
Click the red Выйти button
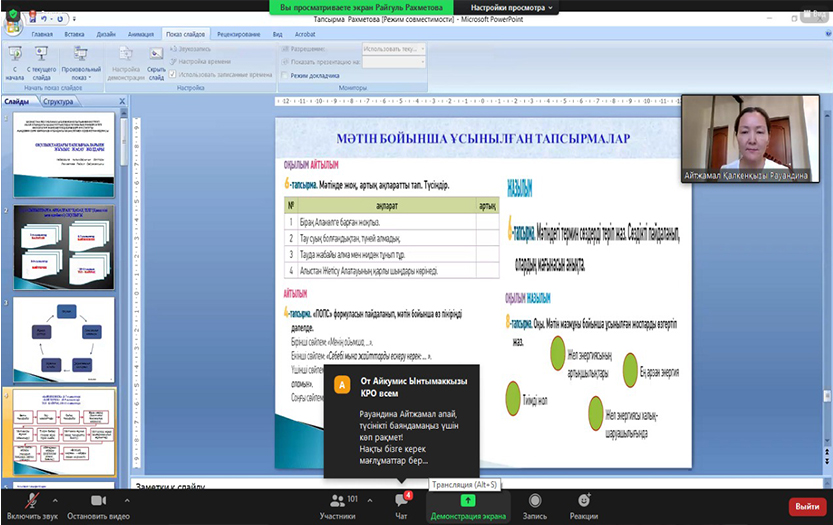807,507
